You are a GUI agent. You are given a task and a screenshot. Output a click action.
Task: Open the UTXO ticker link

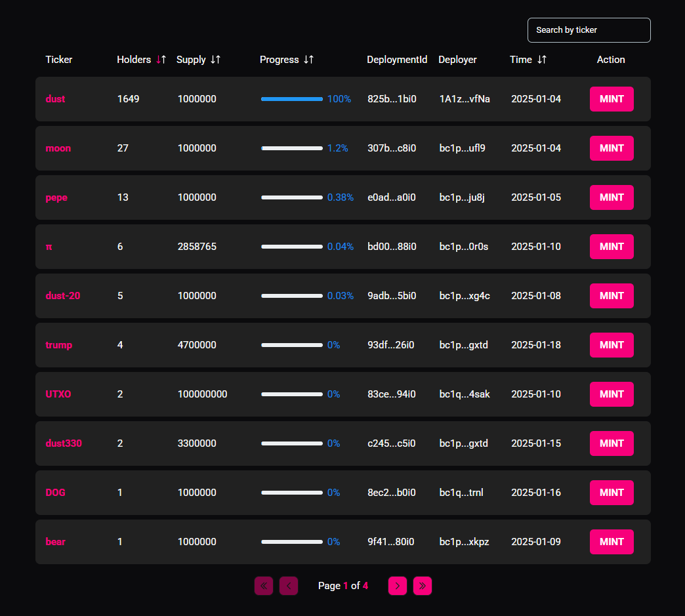pos(58,394)
